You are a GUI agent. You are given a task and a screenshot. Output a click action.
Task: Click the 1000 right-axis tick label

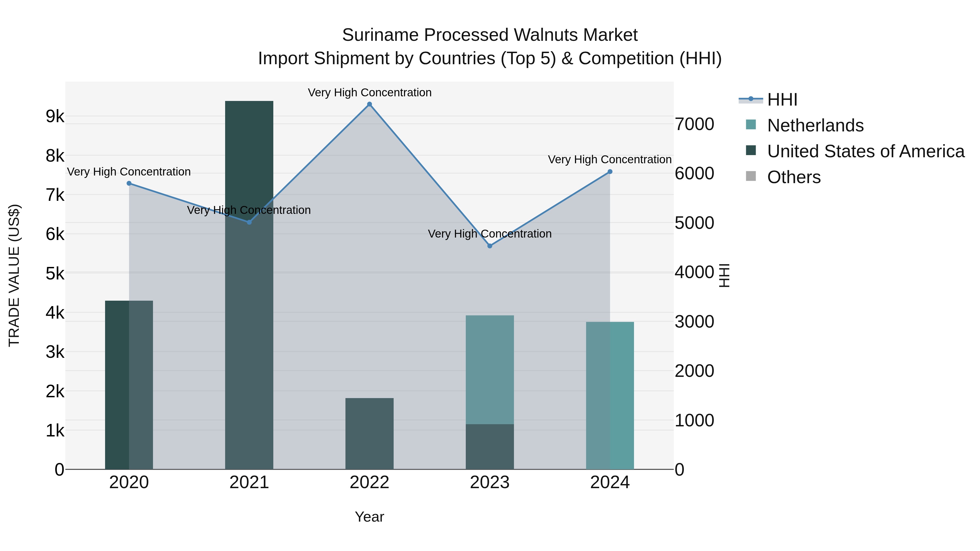[695, 421]
